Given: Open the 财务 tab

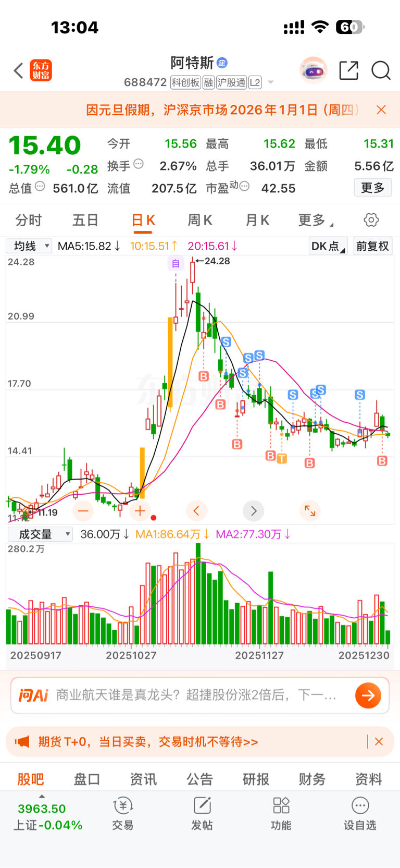Looking at the screenshot, I should point(312,779).
